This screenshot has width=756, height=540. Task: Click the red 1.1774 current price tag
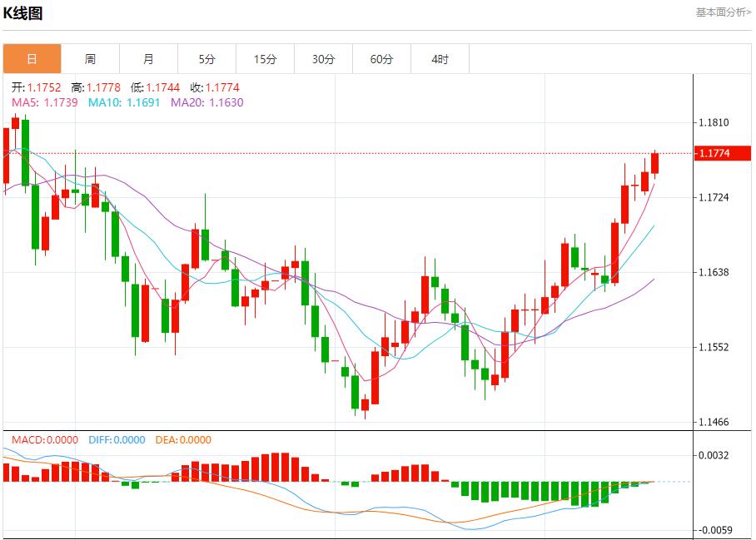coord(723,153)
